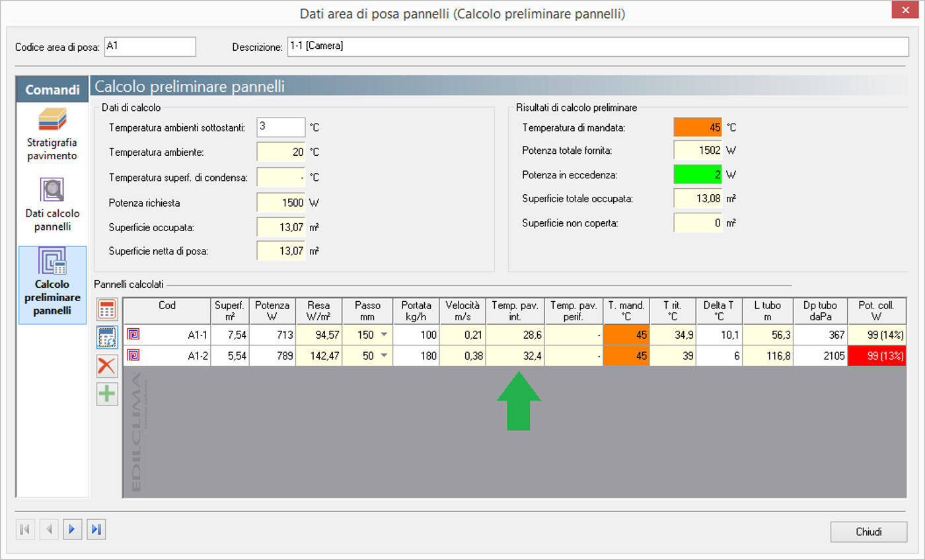Edit Temperatura ambienti sottostanti field
925x560 pixels.
tap(281, 127)
